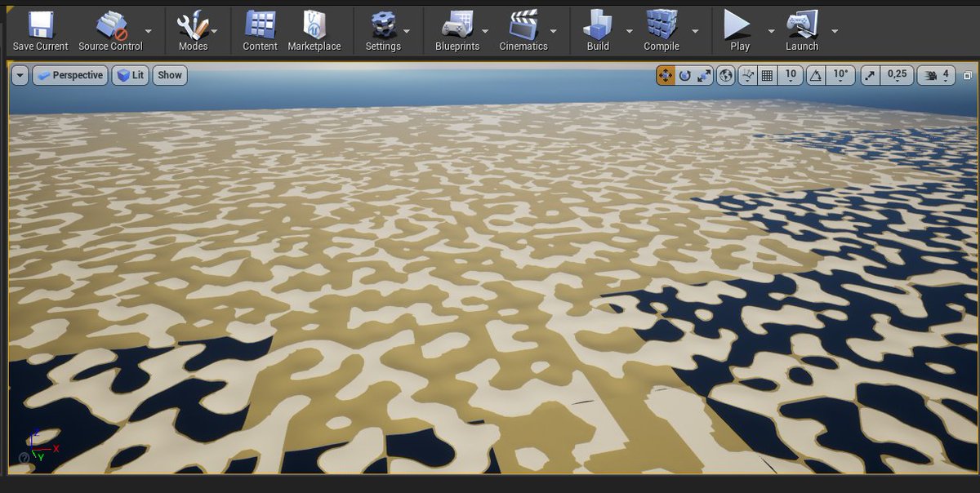Screen dimensions: 980x493
Task: Change the grid snap value of 10
Action: [x=789, y=74]
